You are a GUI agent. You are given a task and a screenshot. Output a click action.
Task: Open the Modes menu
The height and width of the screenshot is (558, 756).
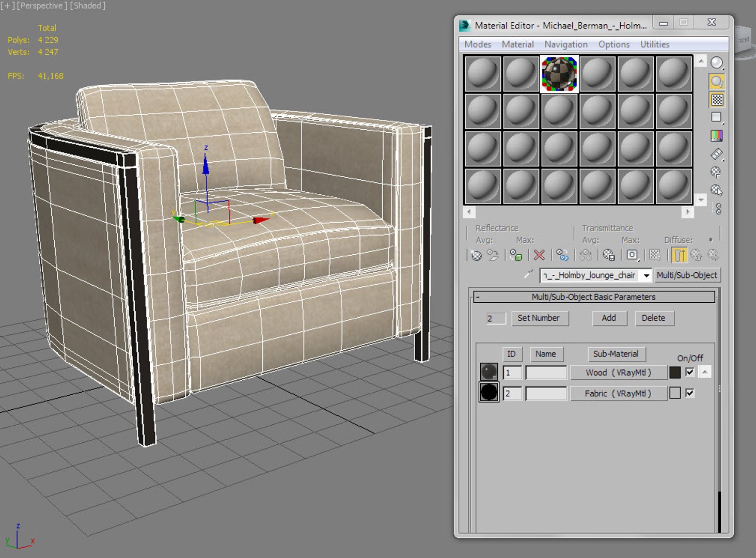point(478,44)
